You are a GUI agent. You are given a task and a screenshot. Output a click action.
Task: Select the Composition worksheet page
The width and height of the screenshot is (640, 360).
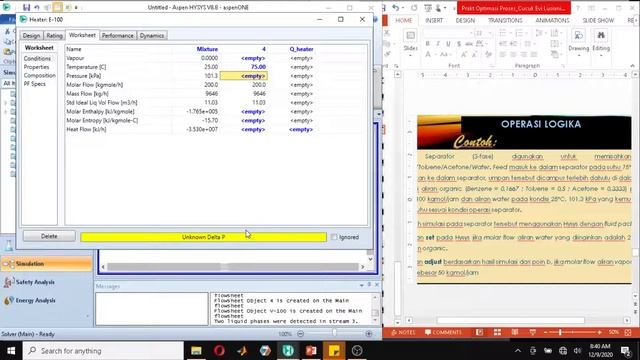(39, 76)
